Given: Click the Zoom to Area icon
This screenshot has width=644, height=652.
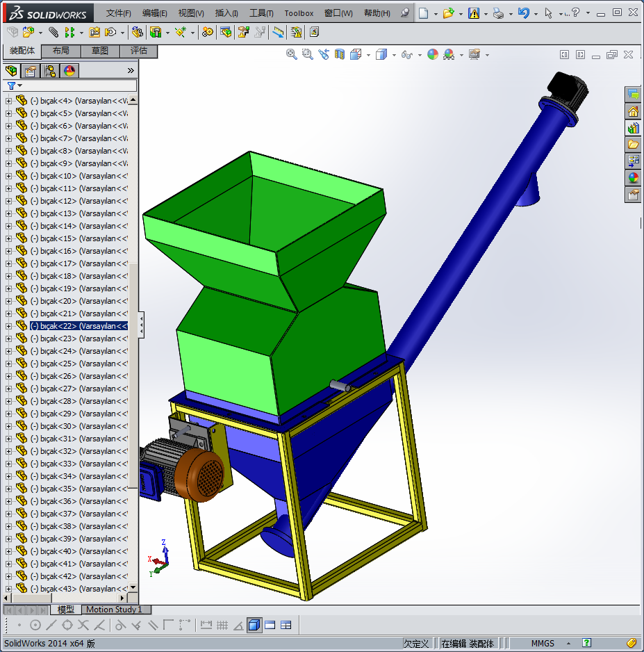Looking at the screenshot, I should point(308,54).
